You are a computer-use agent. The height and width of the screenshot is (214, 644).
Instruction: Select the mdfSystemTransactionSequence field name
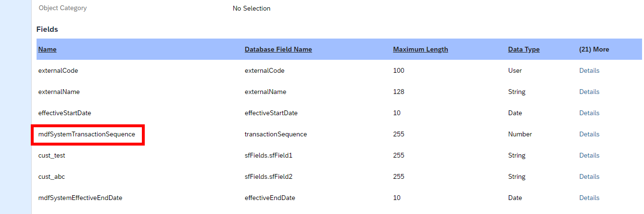[87, 134]
